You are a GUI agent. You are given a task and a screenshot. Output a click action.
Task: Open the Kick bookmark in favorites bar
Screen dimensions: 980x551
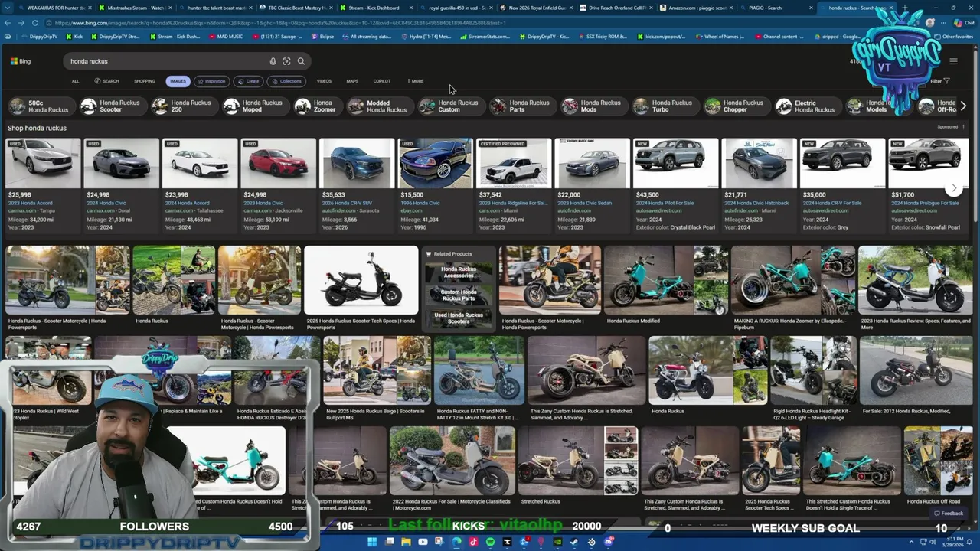(75, 36)
